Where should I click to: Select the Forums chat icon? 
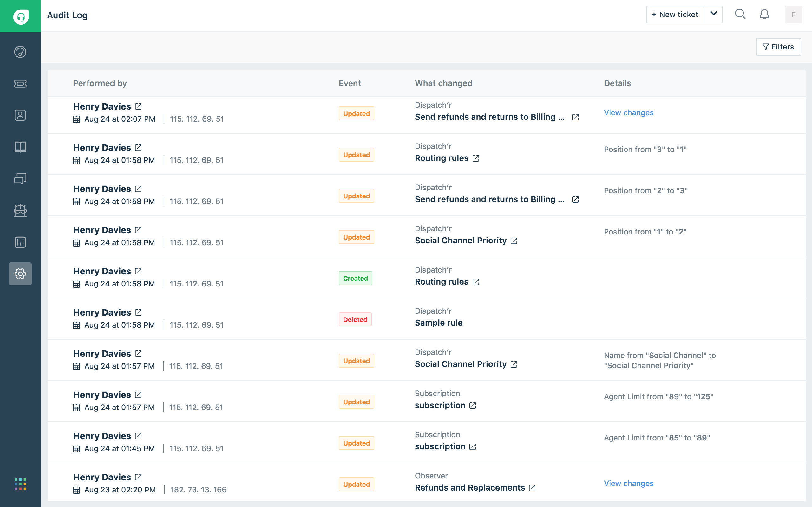click(x=20, y=178)
